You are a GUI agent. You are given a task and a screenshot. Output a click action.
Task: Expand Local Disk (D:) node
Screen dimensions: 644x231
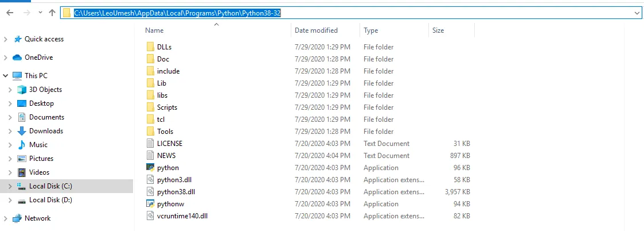(x=10, y=200)
